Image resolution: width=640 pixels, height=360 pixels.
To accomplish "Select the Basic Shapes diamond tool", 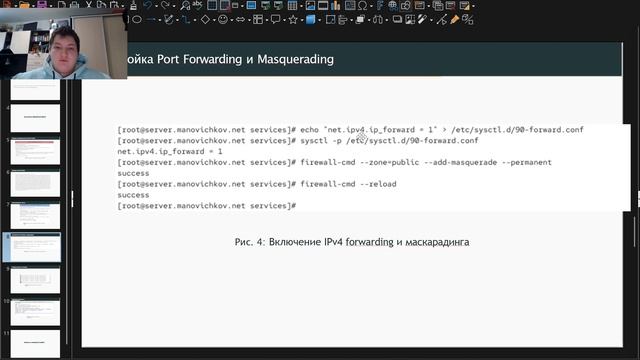I will click(205, 19).
